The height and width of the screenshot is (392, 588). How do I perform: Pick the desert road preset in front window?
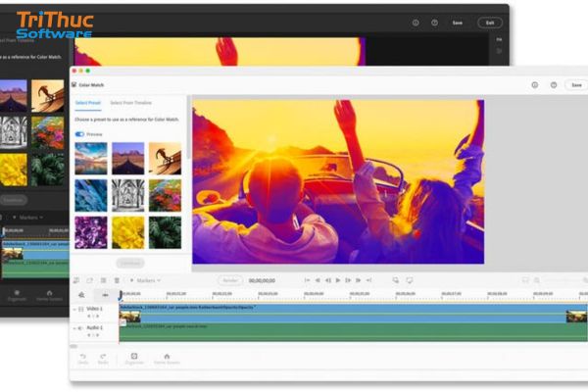coord(127,159)
